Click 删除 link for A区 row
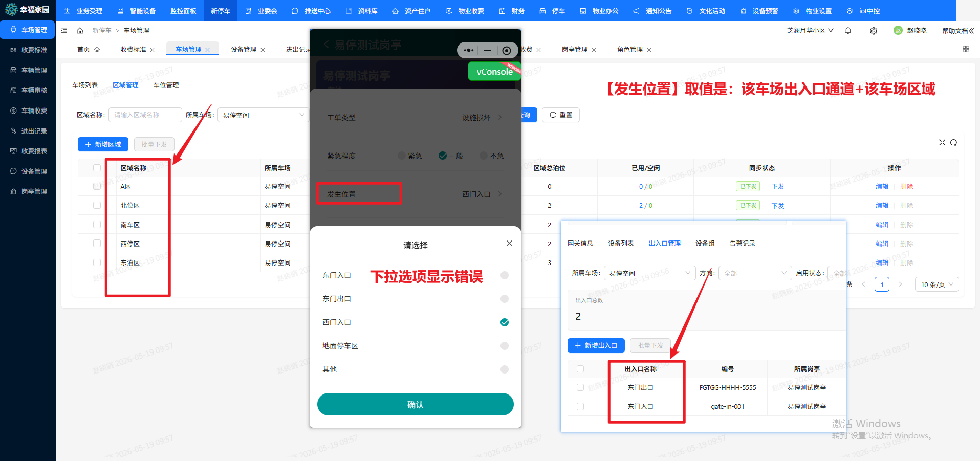 906,186
